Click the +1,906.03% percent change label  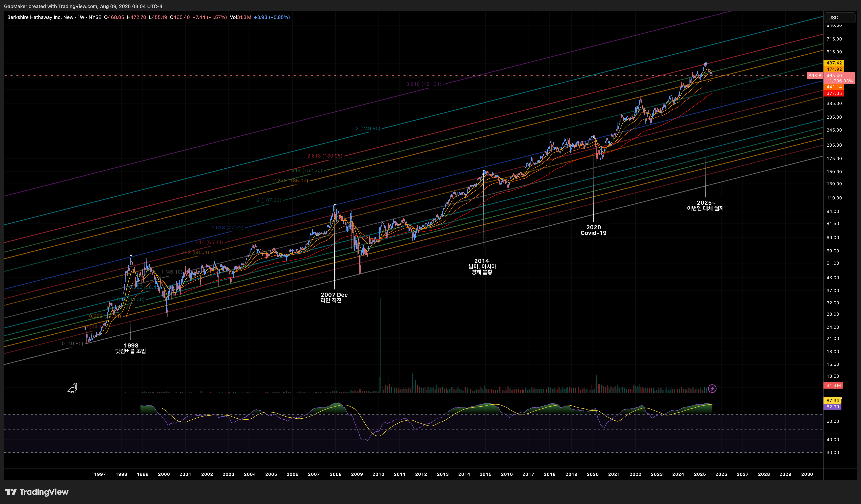(x=839, y=81)
